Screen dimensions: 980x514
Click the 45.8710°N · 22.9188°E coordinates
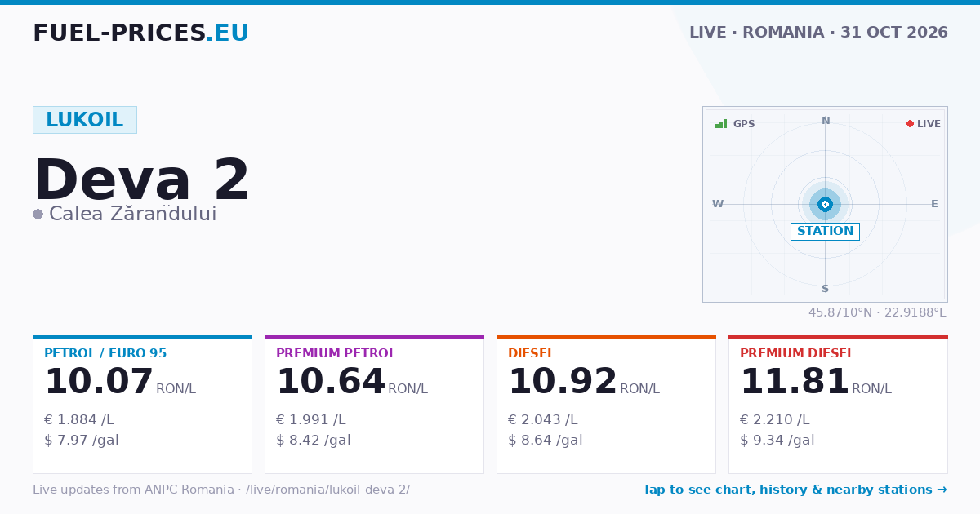(878, 312)
